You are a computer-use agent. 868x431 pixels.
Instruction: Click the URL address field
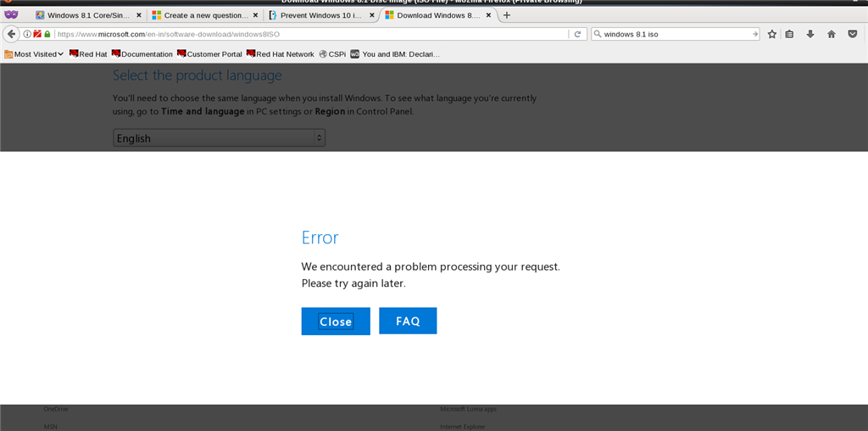pyautogui.click(x=310, y=34)
